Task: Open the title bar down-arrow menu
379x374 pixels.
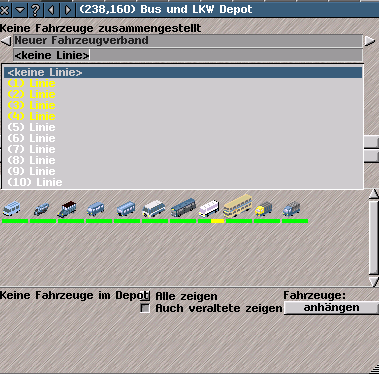Action: pyautogui.click(x=20, y=10)
